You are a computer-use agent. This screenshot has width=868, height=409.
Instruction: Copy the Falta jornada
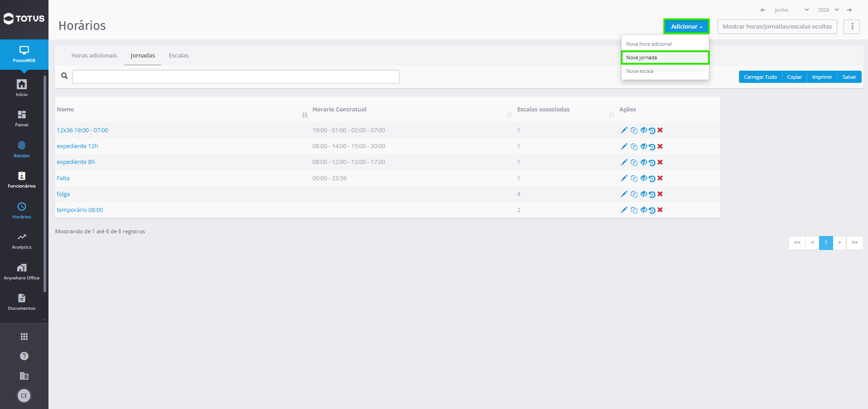pyautogui.click(x=634, y=178)
